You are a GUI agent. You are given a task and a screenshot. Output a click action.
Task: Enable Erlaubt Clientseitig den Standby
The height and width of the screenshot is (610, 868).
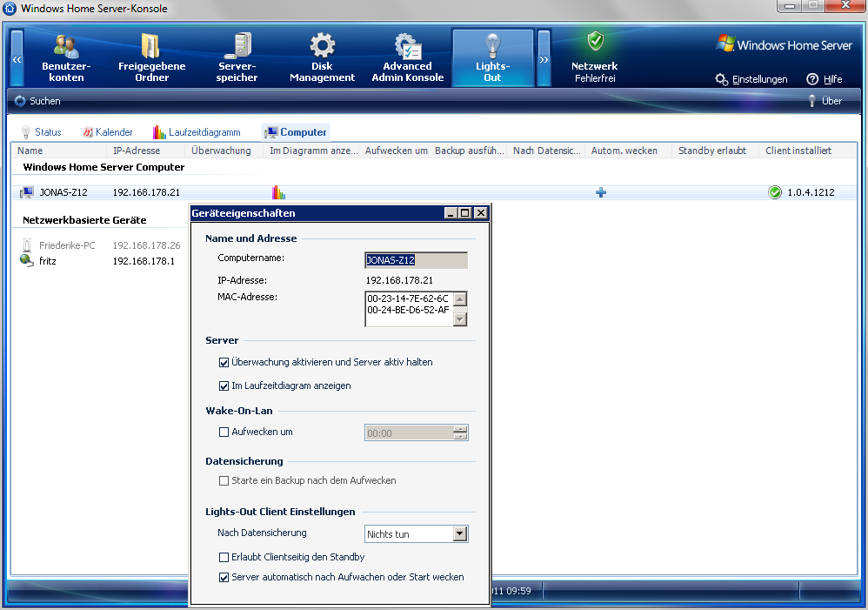[224, 558]
